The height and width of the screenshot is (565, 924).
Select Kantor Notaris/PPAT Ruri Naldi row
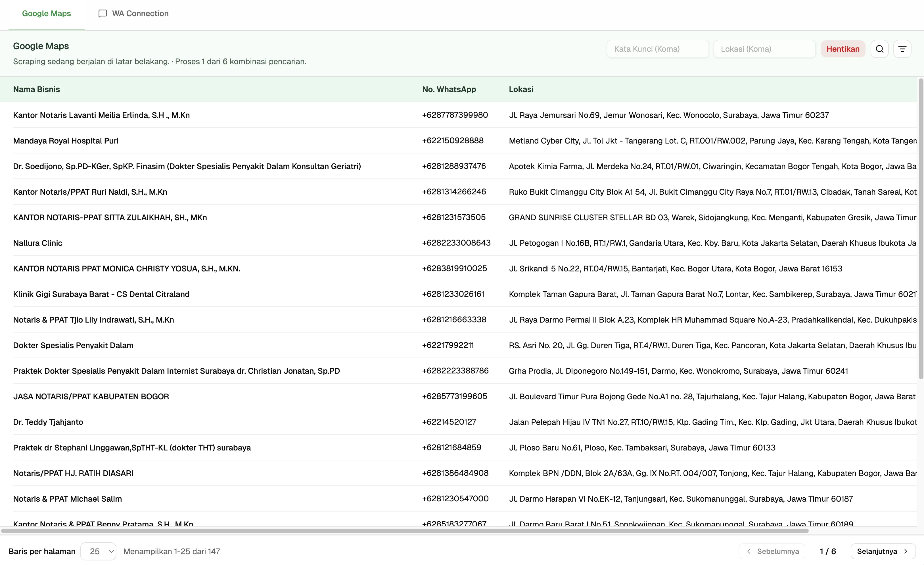[458, 192]
